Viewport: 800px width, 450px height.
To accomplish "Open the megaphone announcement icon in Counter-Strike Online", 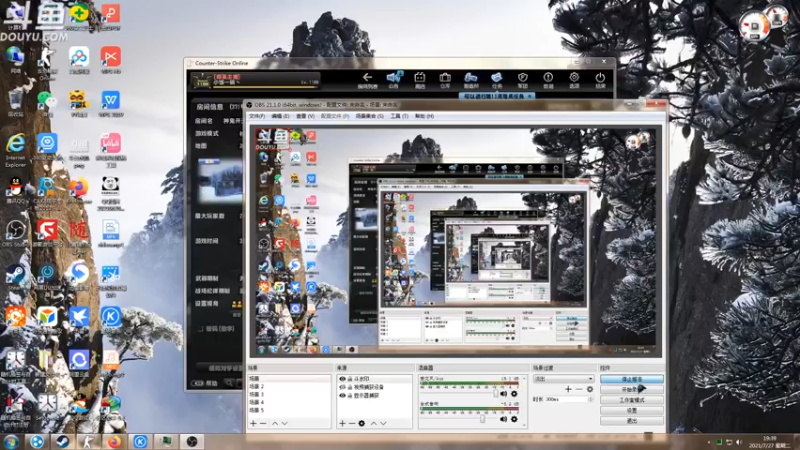I will pos(393,78).
